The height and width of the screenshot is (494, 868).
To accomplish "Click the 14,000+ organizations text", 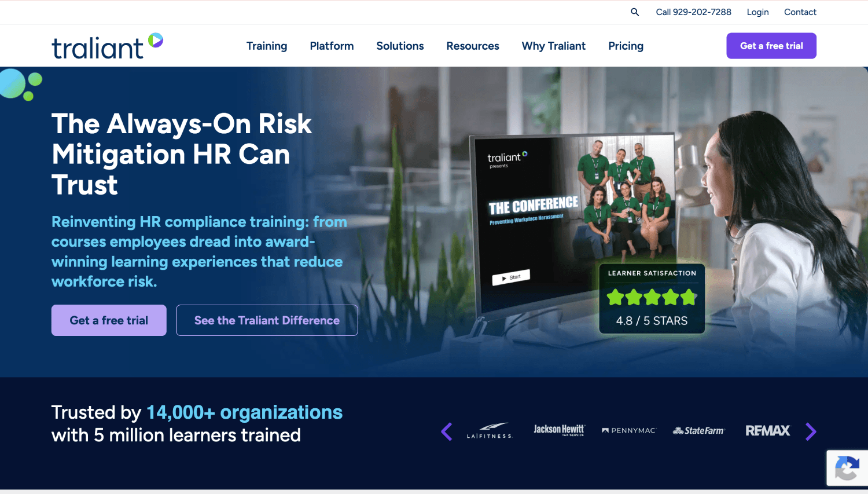I will tap(244, 412).
